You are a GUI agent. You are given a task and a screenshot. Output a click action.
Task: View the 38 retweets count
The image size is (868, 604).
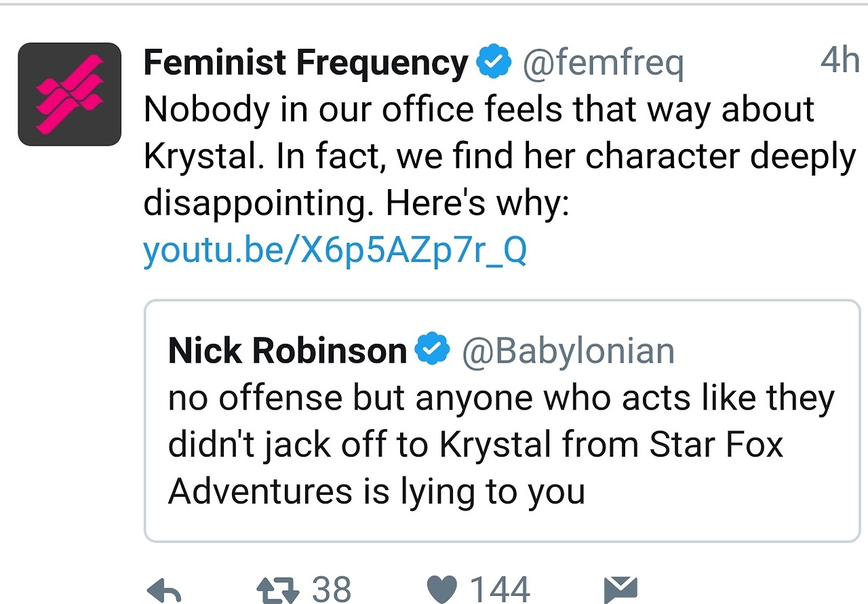331,590
